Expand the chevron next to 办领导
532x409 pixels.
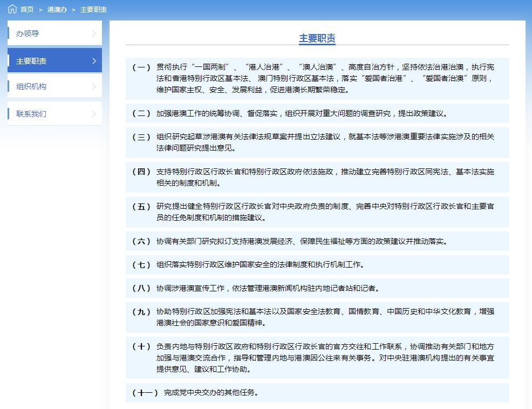point(96,33)
